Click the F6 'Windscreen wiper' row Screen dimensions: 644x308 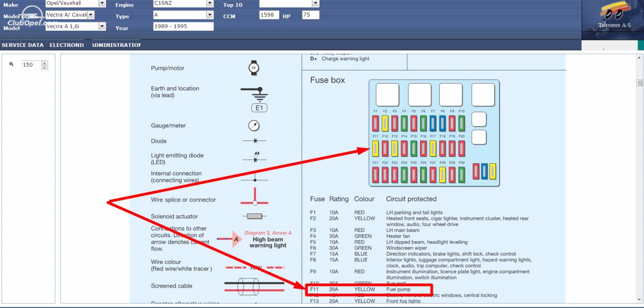click(369, 248)
